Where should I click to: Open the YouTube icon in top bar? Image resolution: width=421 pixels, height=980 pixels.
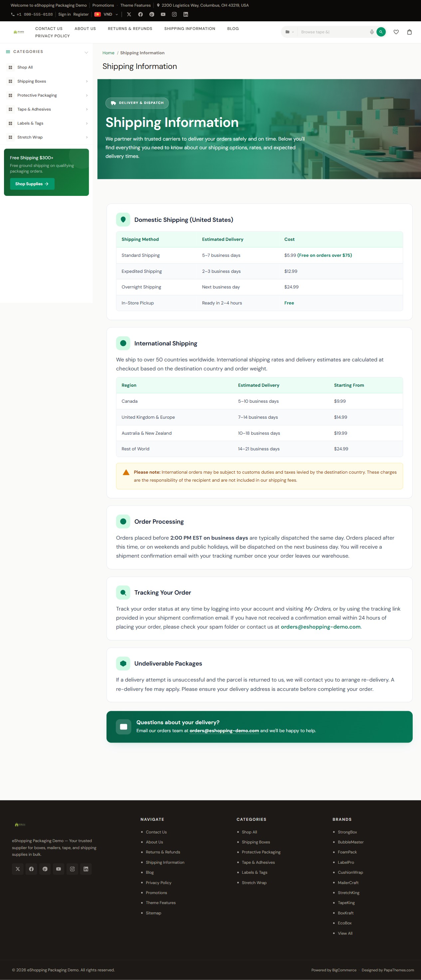(x=163, y=14)
